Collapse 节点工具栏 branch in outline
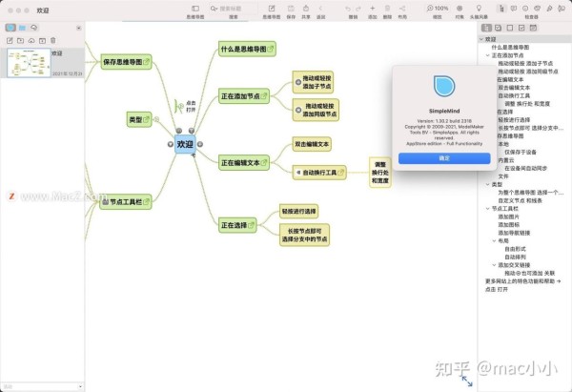 pos(488,209)
